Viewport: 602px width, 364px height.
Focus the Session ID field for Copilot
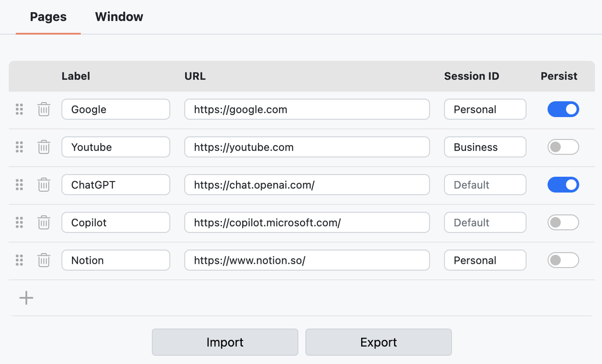click(485, 222)
